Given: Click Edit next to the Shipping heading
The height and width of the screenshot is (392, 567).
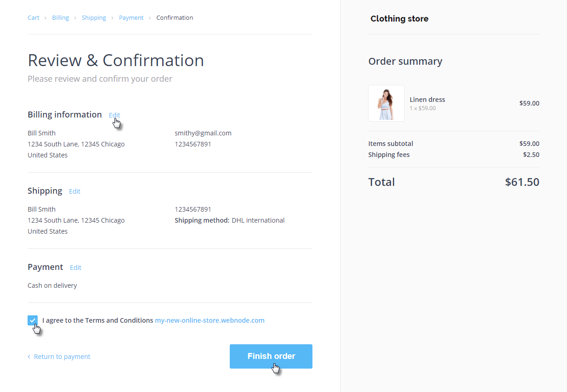Looking at the screenshot, I should (74, 191).
